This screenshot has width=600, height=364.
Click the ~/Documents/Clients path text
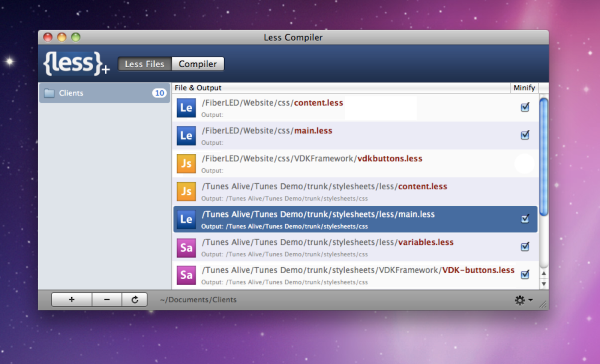point(198,300)
